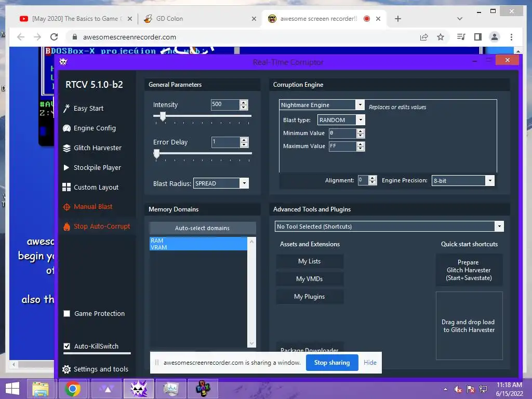This screenshot has width=532, height=399.
Task: Open RTCV monster taskbar icon
Action: point(139,389)
